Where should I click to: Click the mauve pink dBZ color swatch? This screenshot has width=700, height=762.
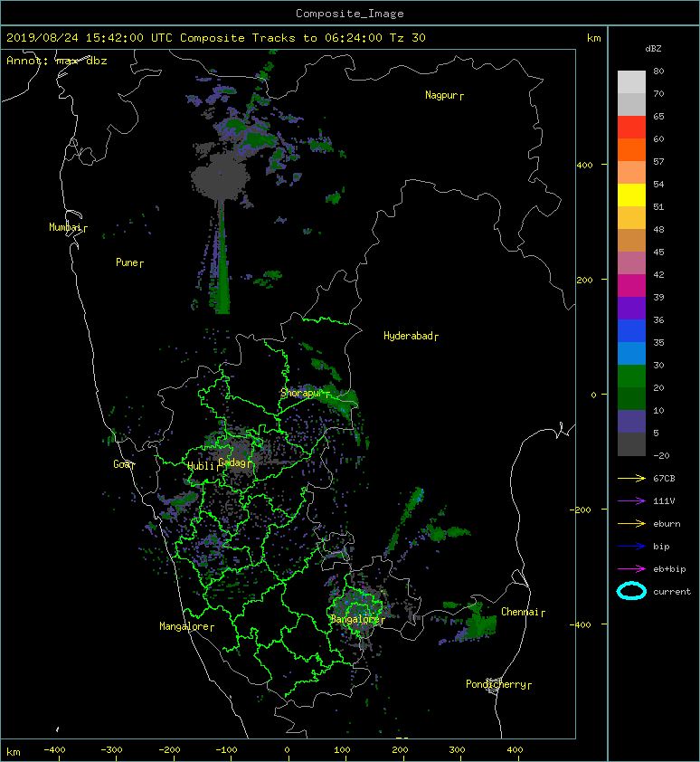[x=631, y=263]
